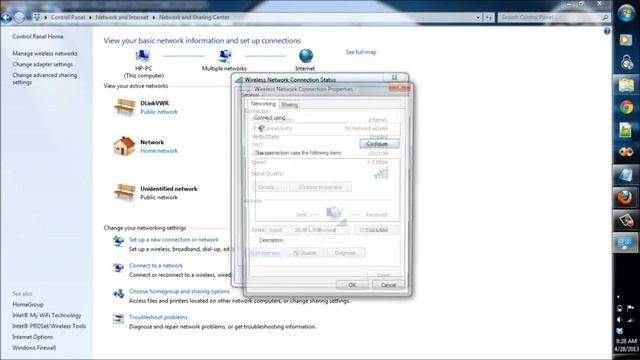The width and height of the screenshot is (640, 360).
Task: Click Network and Sharing Center breadcrumb segment
Action: 194,18
